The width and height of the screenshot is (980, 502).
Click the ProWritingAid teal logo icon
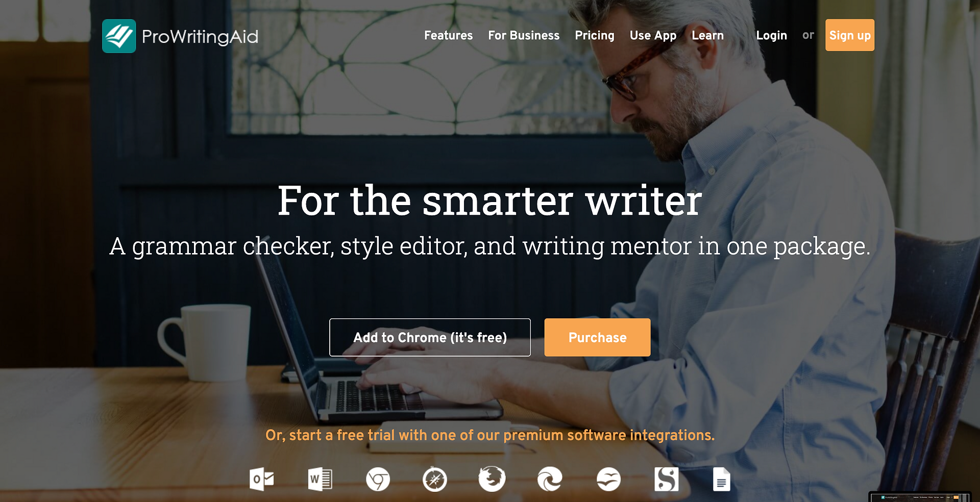(x=119, y=36)
